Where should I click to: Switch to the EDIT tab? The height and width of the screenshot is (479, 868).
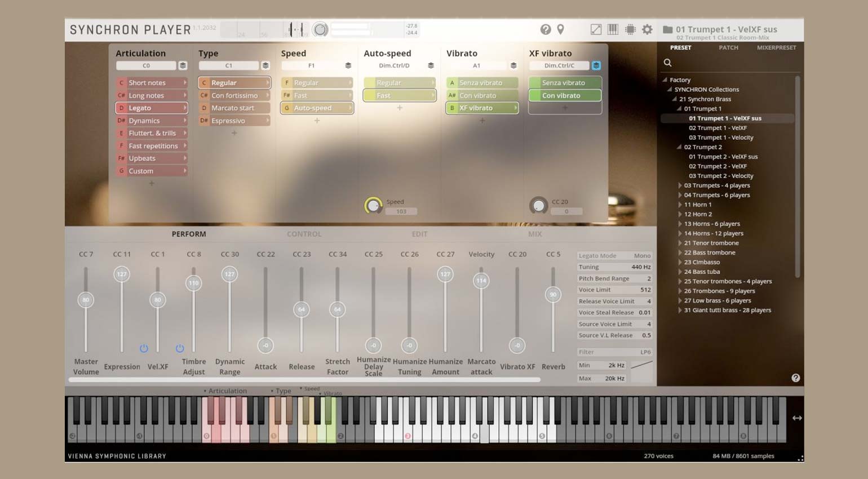click(419, 234)
